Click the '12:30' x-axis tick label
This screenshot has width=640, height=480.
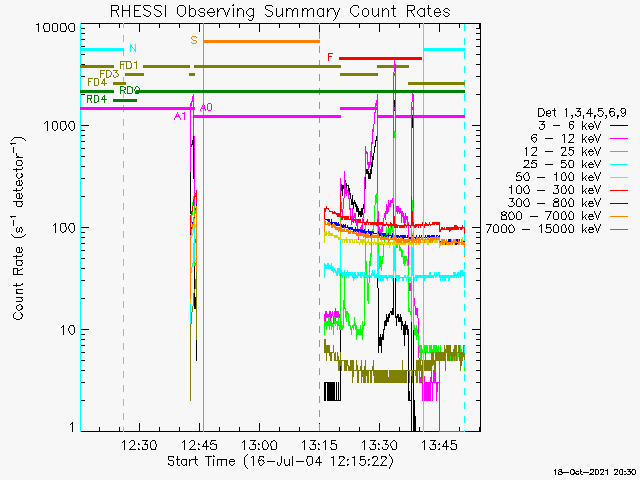(x=139, y=445)
